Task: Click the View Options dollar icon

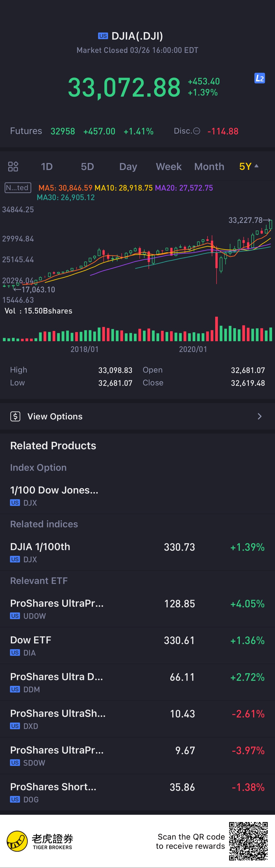Action: click(x=15, y=416)
